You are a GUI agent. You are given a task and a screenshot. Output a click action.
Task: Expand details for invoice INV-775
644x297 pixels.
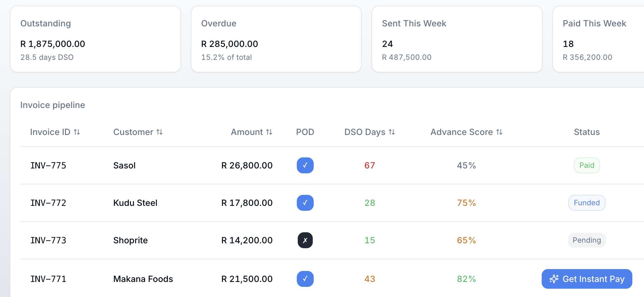click(x=48, y=165)
